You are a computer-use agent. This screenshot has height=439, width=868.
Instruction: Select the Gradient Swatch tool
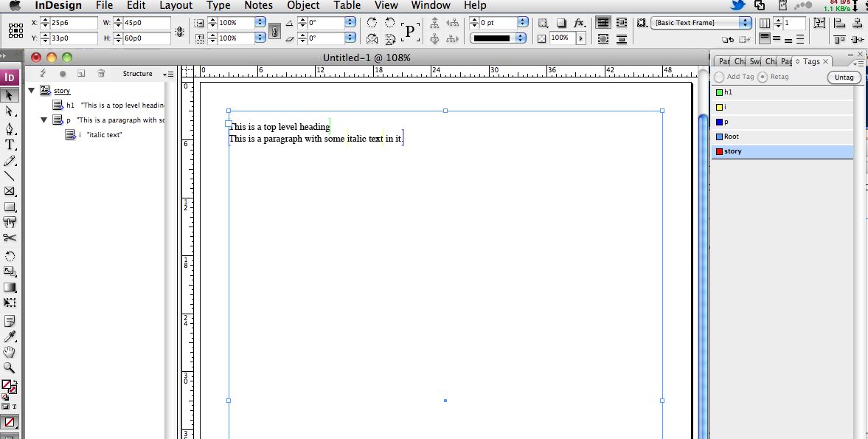[x=9, y=287]
